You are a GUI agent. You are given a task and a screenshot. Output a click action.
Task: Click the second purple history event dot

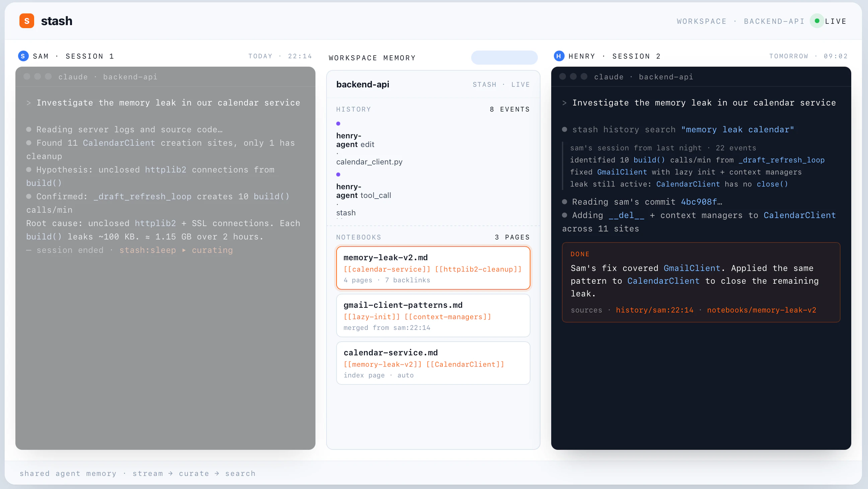[x=338, y=174]
